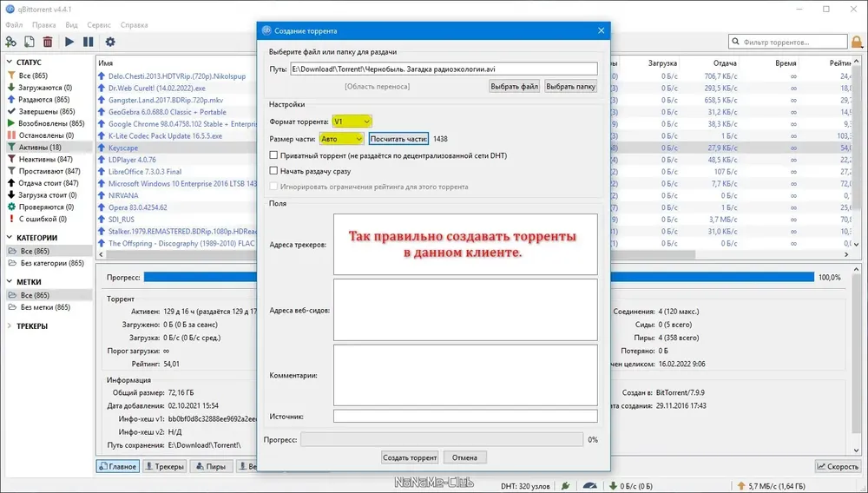Click the Источник input field
Viewport: 868px width, 493px height.
click(465, 416)
